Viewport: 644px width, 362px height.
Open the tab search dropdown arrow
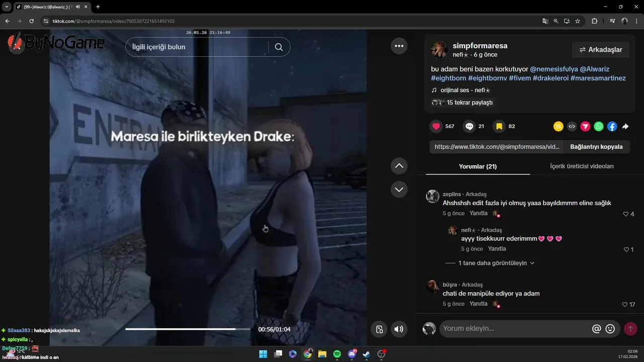(x=7, y=7)
